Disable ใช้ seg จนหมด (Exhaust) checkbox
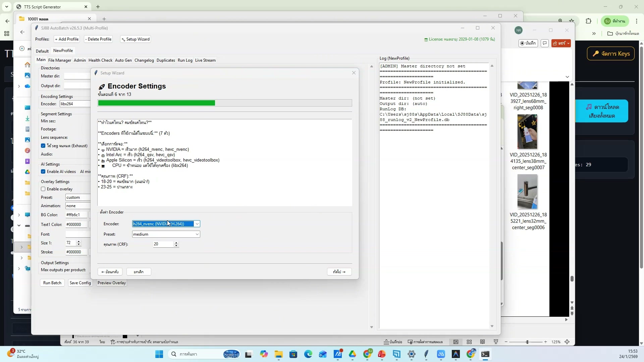Screen dimensions: 644x362 (43, 145)
